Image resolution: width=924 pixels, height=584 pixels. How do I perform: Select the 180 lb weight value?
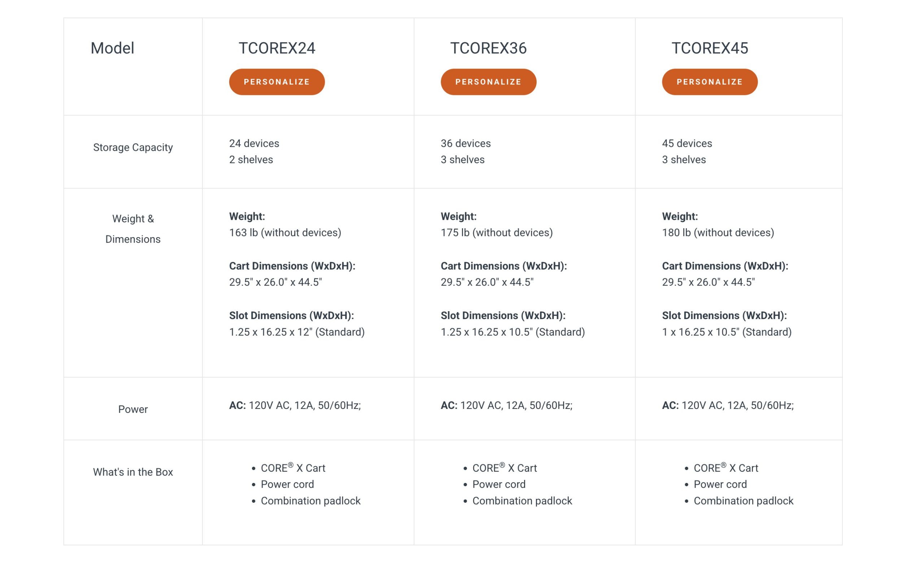718,232
